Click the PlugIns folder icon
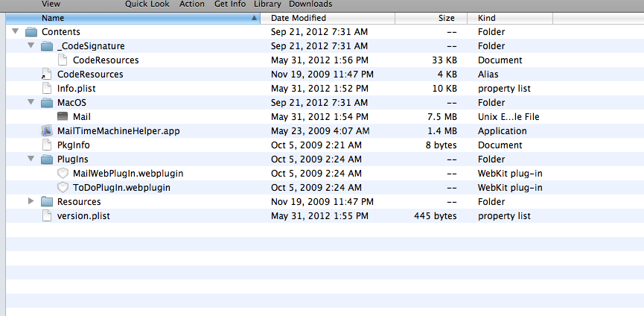Viewport: 644px width, 316px height. (x=47, y=159)
